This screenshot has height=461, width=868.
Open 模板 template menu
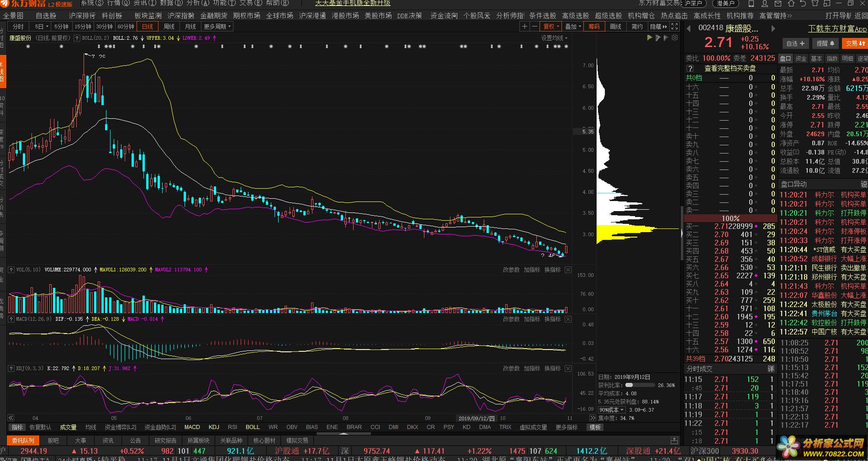[595, 427]
